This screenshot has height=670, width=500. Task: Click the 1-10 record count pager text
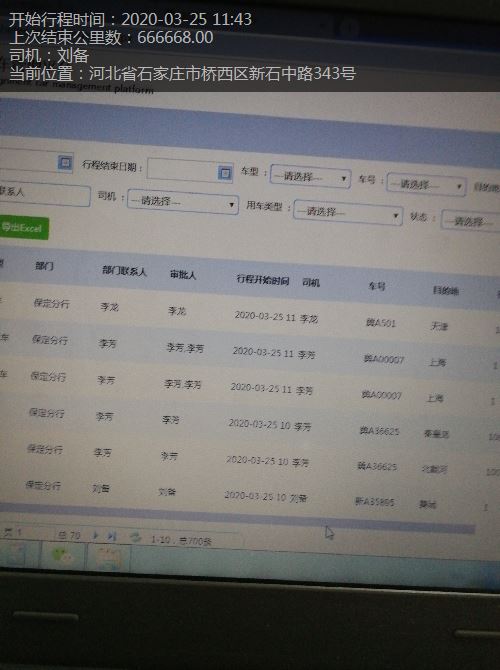tap(181, 540)
